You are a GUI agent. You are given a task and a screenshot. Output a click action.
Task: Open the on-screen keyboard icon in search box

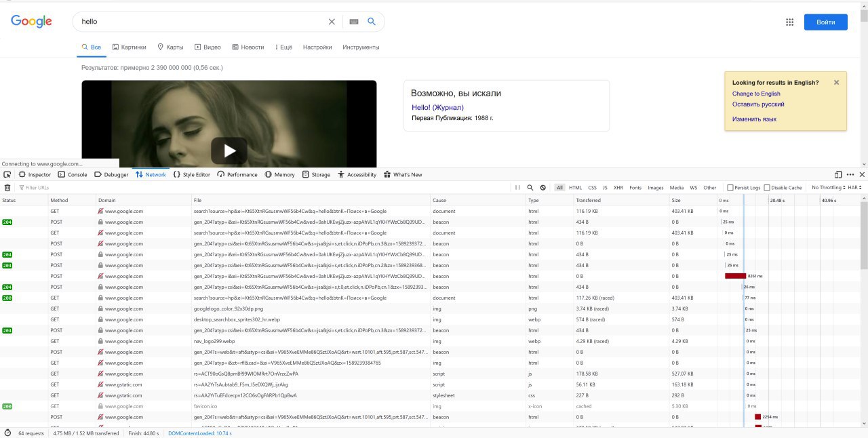coord(353,22)
